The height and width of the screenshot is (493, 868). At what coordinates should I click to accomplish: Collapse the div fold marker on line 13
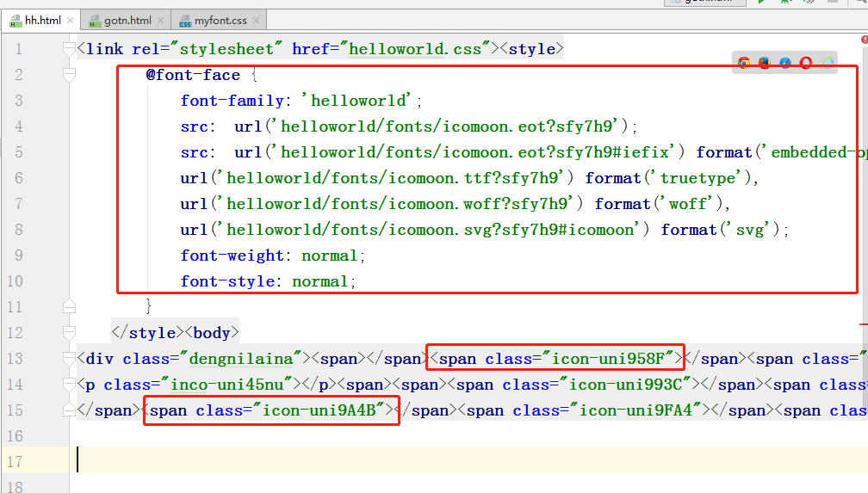tap(69, 359)
